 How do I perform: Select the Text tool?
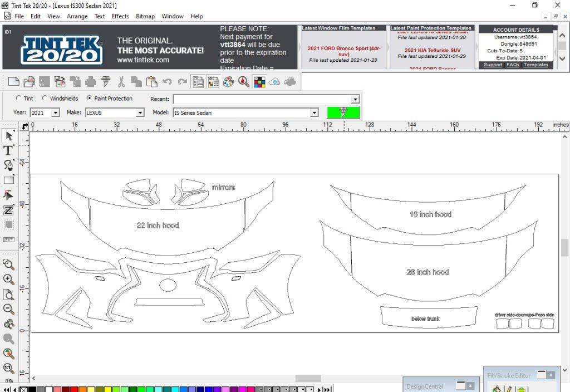tap(9, 150)
